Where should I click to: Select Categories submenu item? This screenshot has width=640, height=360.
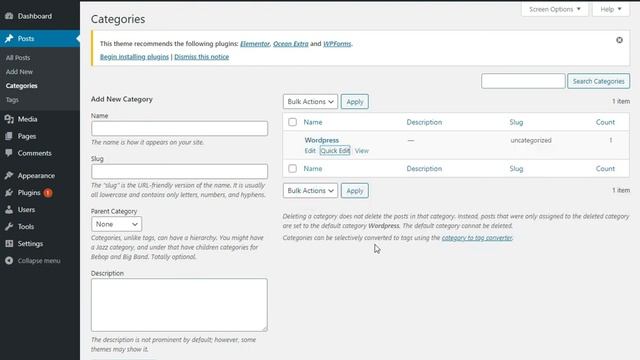coord(22,86)
